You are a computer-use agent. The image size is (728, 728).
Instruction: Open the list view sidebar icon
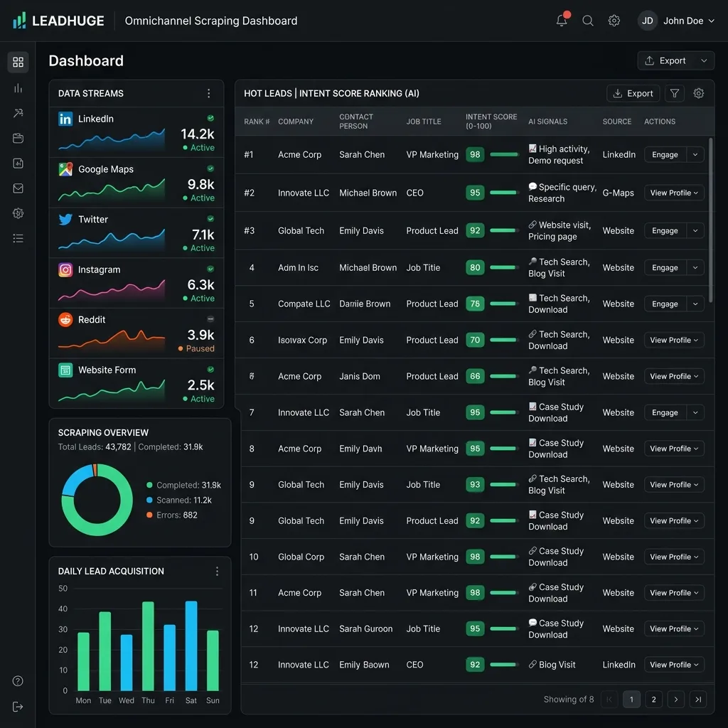(18, 238)
